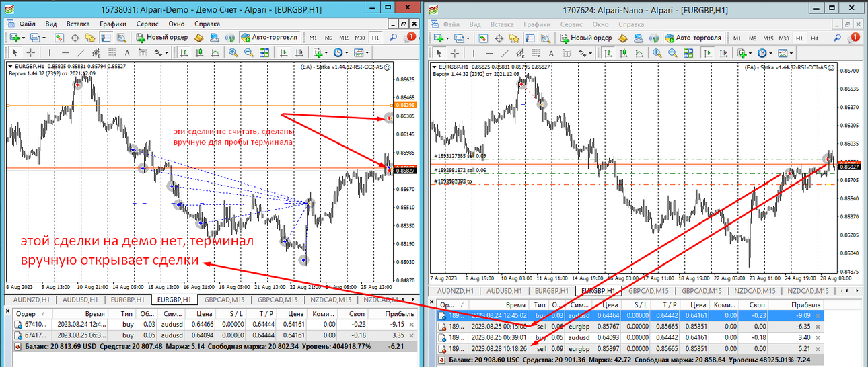
Task: Expand periodicity clock dropdown in Alpari-Nano
Action: tap(770, 53)
